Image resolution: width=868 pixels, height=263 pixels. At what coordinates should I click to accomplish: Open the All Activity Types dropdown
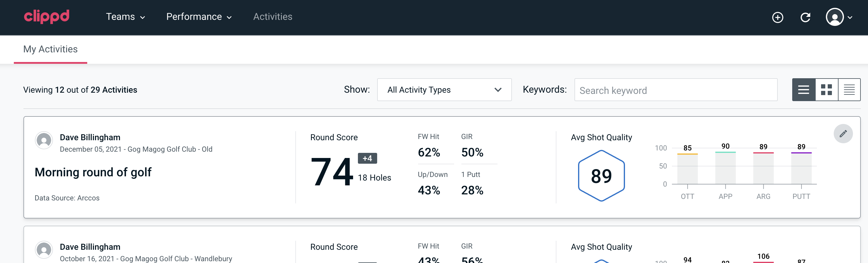click(444, 90)
